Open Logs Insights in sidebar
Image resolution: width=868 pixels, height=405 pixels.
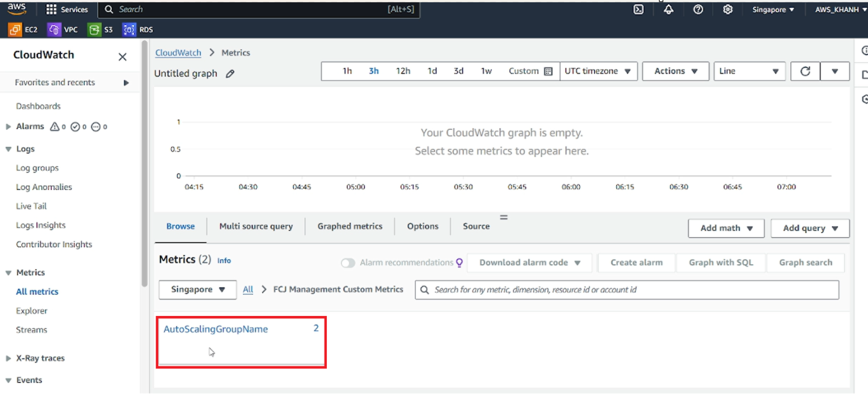tap(41, 226)
